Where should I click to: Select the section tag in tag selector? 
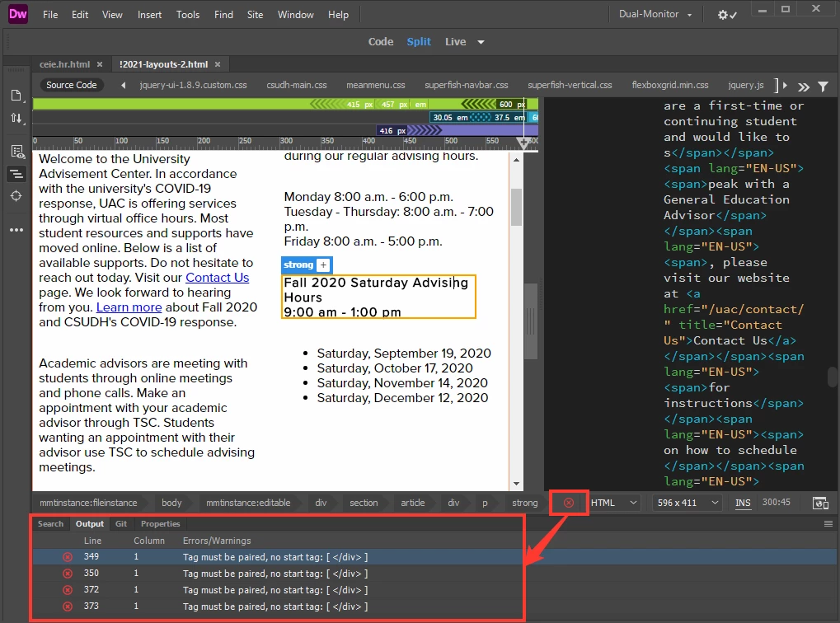(x=364, y=503)
